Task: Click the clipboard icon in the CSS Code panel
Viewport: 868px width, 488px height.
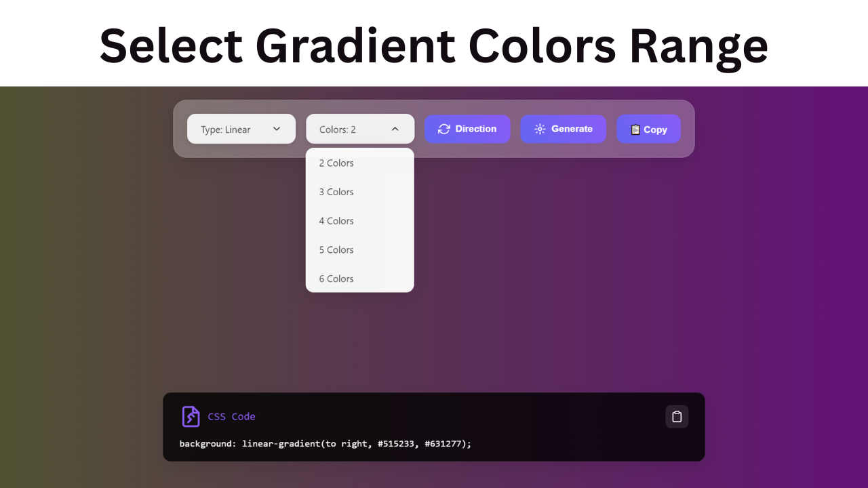Action: [x=676, y=416]
